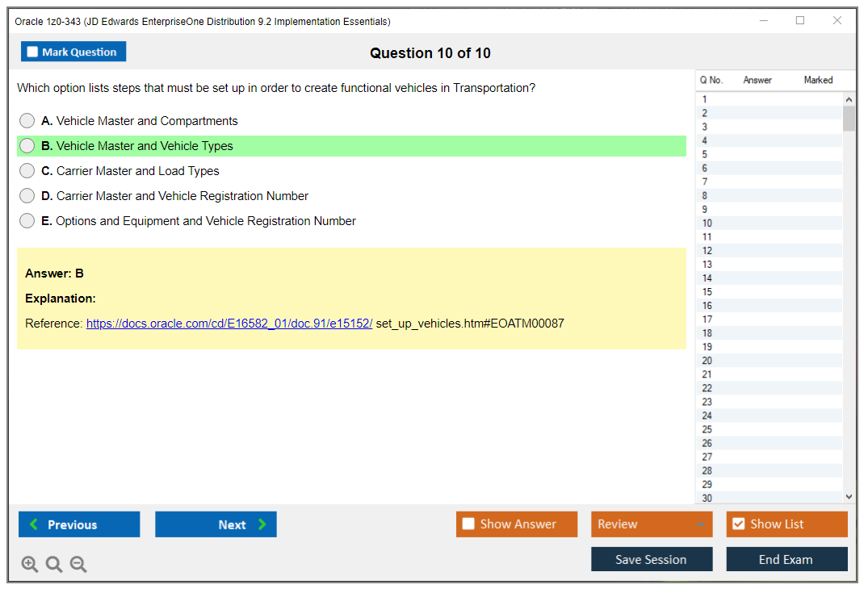Select question row 3 in the list
Screen dimensions: 868x593
click(x=769, y=127)
